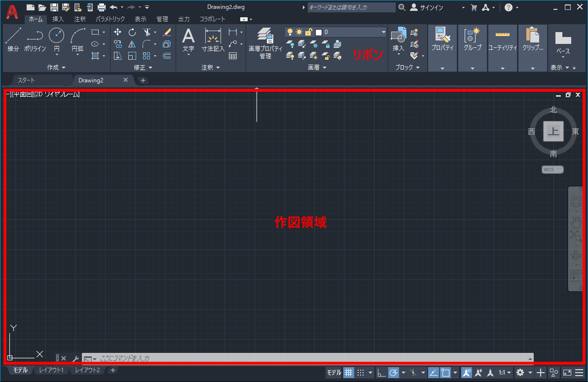Screen dimensions: 588x382
Task: Click the 文字 (Text) tool
Action: pyautogui.click(x=188, y=40)
